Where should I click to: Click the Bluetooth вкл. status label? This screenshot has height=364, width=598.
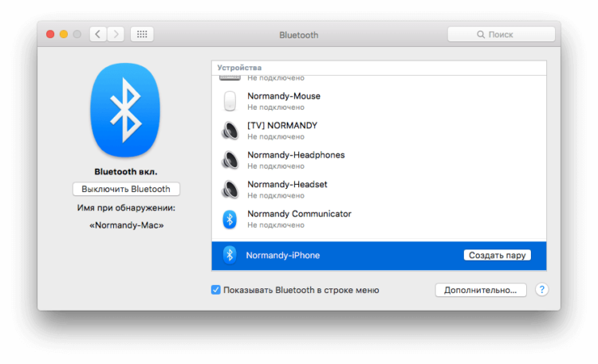click(126, 172)
